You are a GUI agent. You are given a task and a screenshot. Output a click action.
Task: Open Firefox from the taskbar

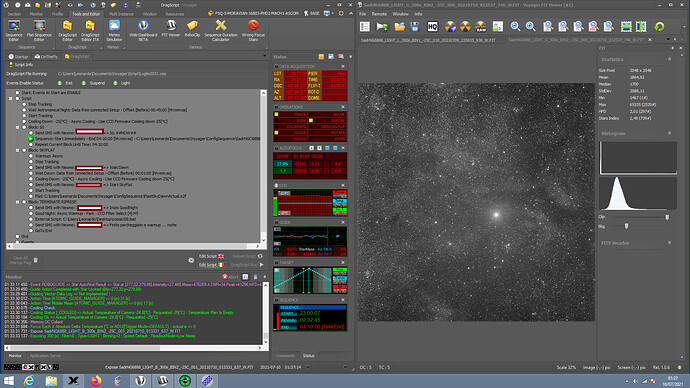(96, 380)
